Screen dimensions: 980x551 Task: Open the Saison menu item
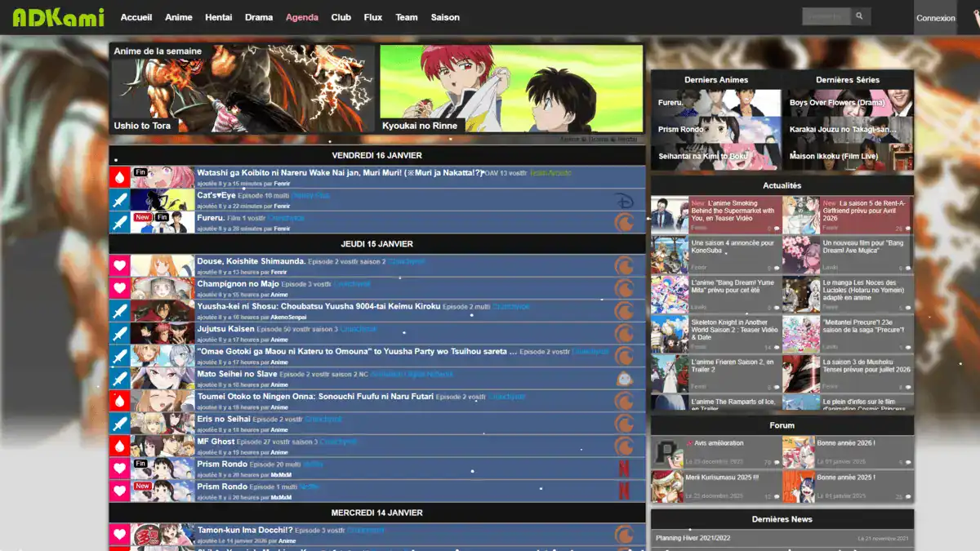point(445,17)
